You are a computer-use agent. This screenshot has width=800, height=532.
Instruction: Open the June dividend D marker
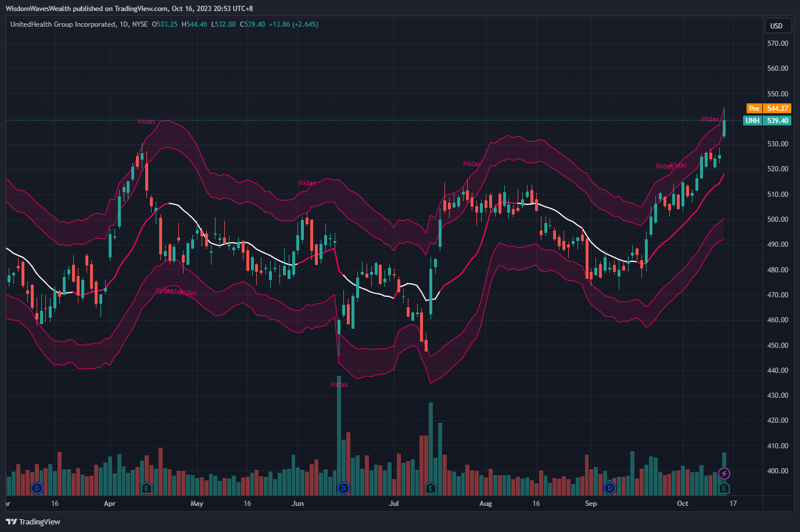(x=344, y=488)
